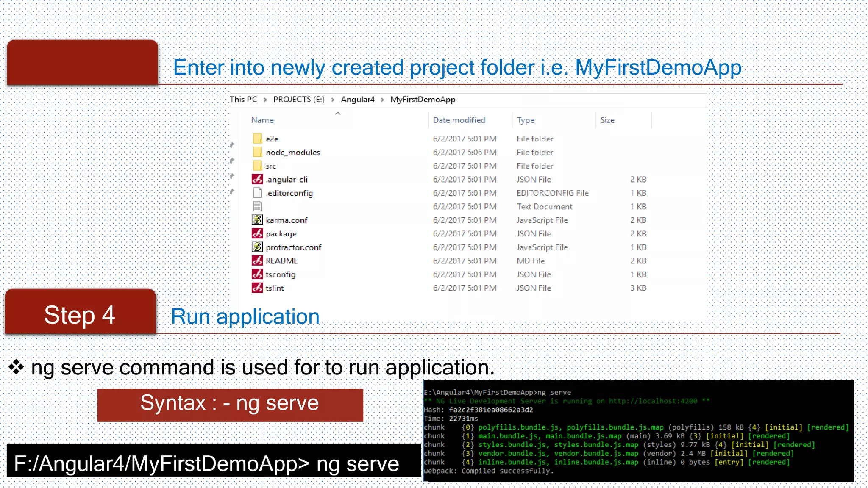Expand the breadcrumb chevron after This PC
This screenshot has height=488, width=868.
tap(265, 100)
